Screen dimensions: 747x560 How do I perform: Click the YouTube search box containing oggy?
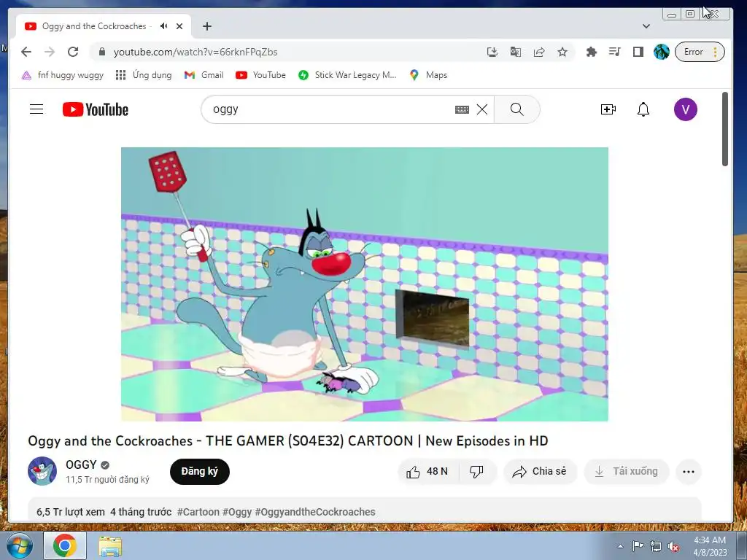pyautogui.click(x=329, y=109)
